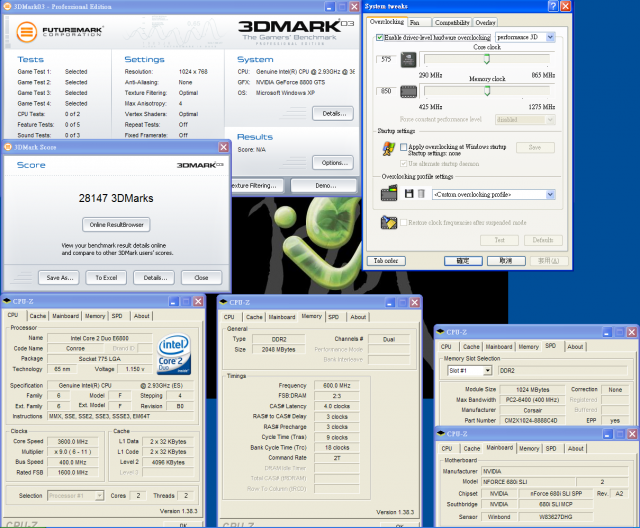Open Cache tab in CPU-Z CPU window
The width and height of the screenshot is (640, 528).
[38, 316]
